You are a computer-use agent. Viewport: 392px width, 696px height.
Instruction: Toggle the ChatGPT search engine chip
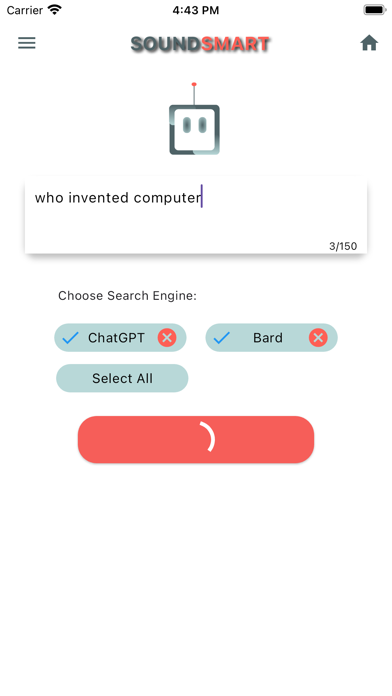coord(120,338)
